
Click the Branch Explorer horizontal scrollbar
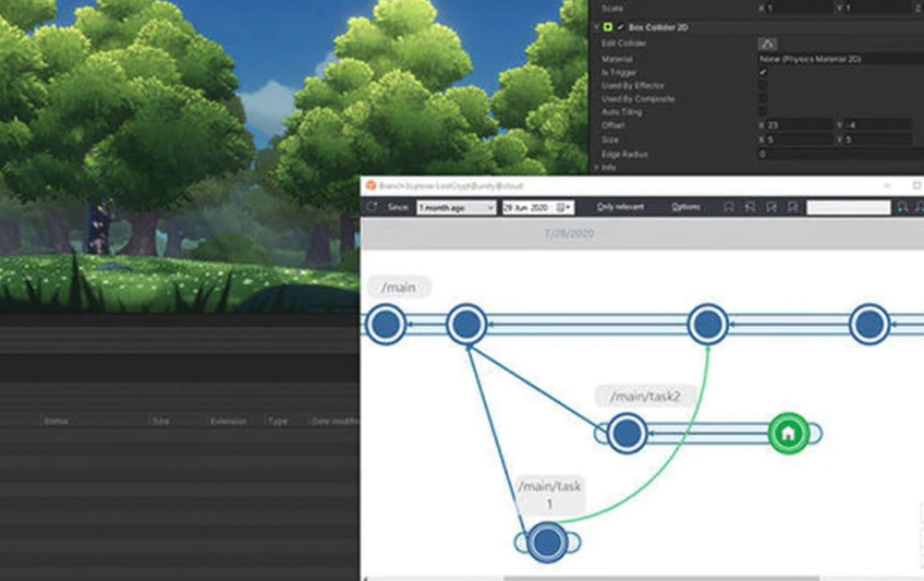[661, 578]
